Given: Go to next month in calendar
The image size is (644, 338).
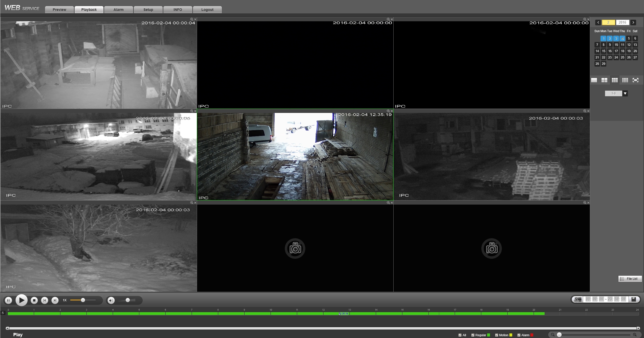Looking at the screenshot, I should (633, 23).
